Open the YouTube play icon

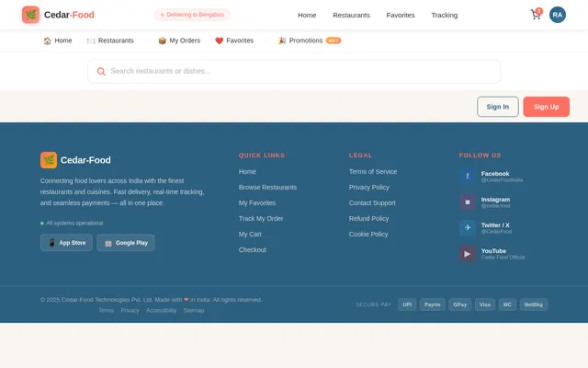(x=468, y=254)
